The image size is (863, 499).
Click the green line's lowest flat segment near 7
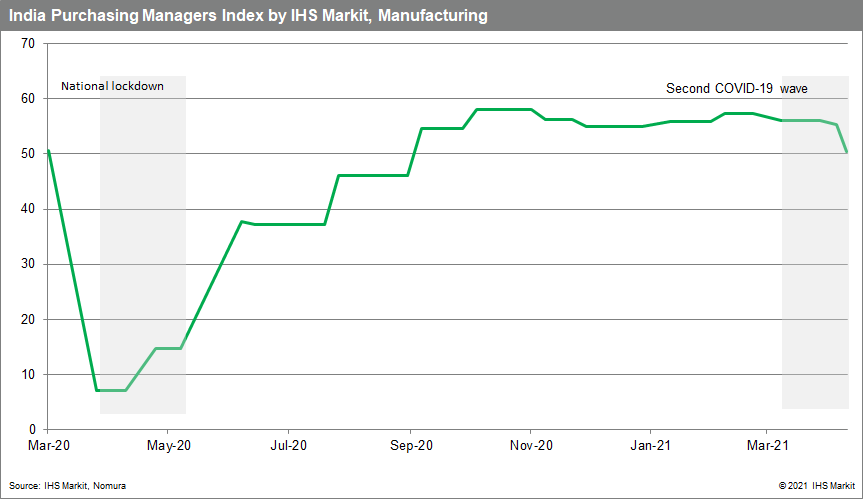(110, 390)
